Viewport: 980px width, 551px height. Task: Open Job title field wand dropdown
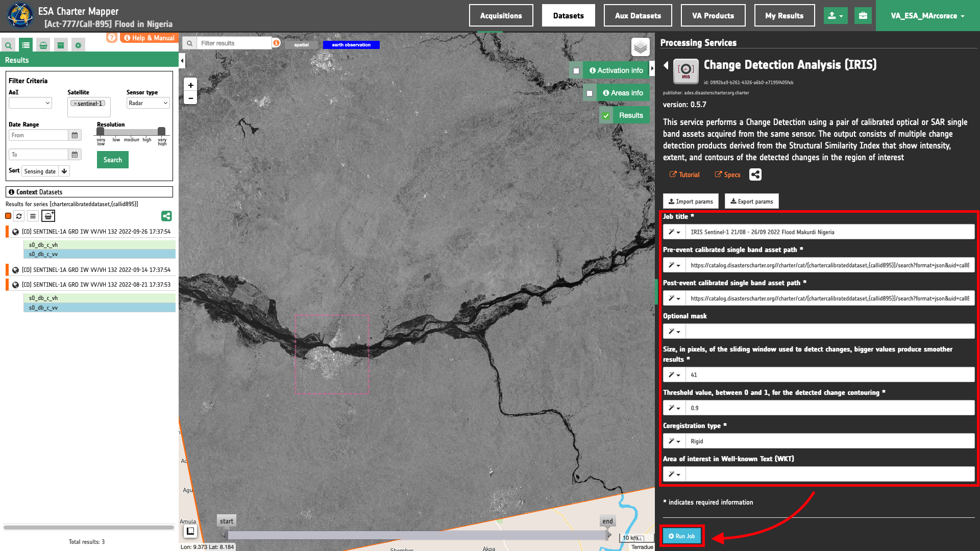pos(674,232)
